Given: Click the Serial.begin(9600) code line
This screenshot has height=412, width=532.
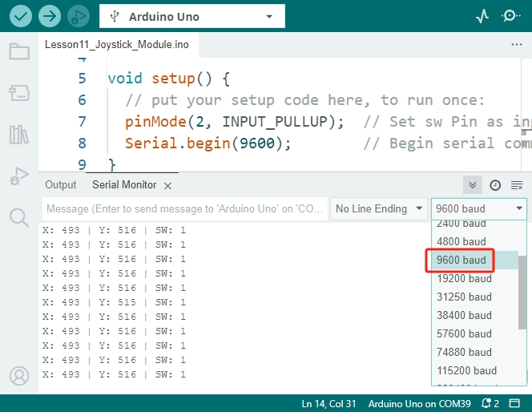Looking at the screenshot, I should [208, 143].
